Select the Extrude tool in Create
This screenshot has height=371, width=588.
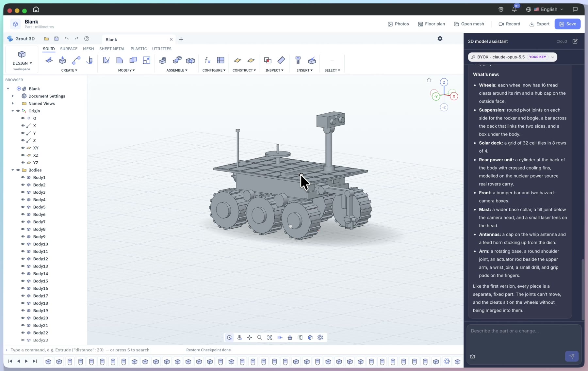point(62,60)
